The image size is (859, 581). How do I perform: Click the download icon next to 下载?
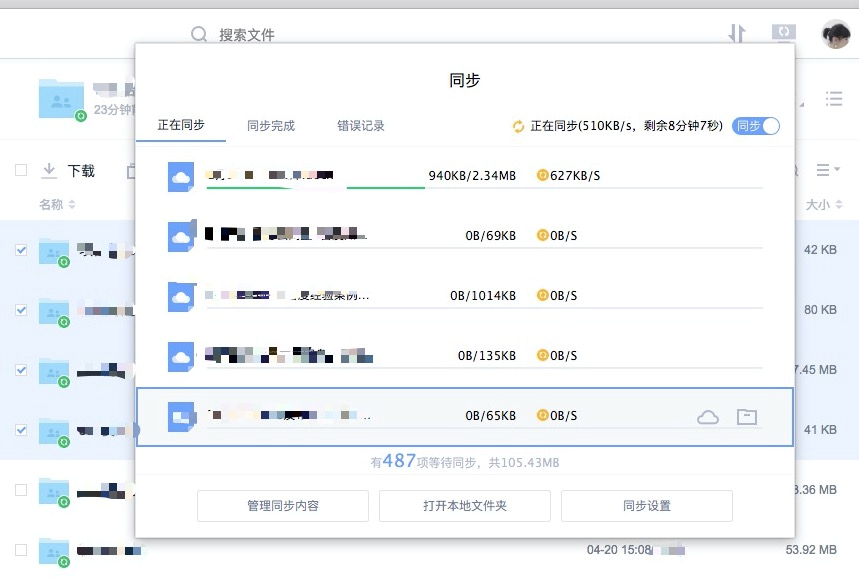click(48, 170)
